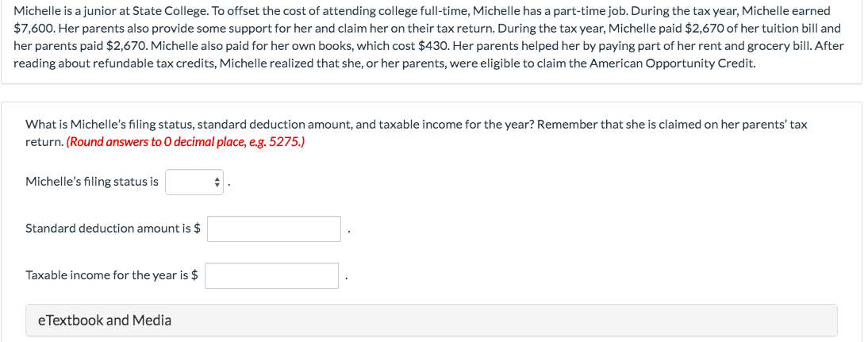The height and width of the screenshot is (342, 868).
Task: Open the filing status dropdown
Action: [194, 182]
